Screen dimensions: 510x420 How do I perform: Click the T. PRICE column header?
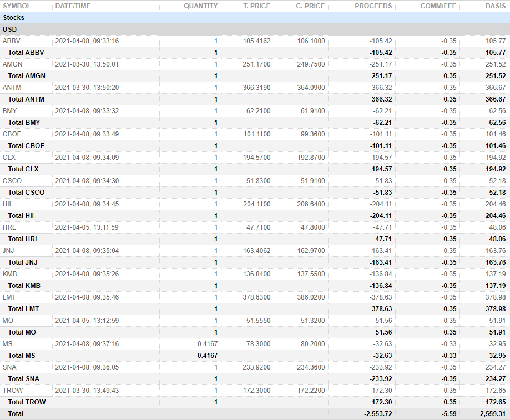click(256, 6)
